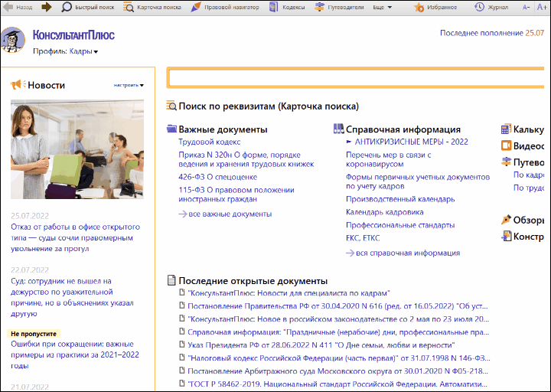Expand the Еще dropdown in the toolbar
Viewport: 551px width, 392px height.
click(383, 7)
